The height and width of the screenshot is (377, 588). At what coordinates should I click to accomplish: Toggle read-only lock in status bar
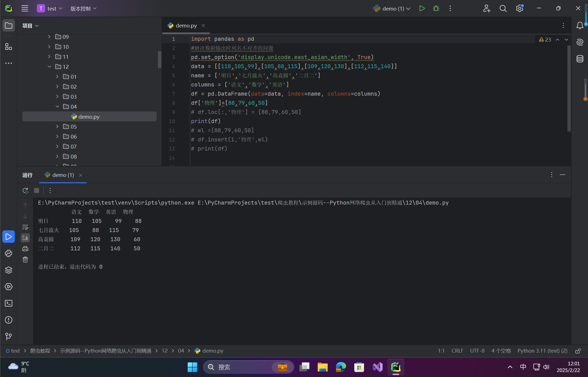coord(578,351)
